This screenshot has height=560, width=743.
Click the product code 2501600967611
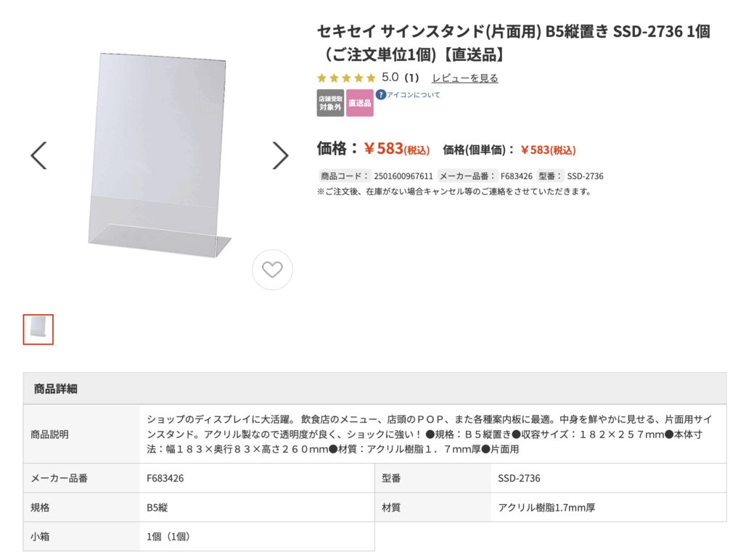click(x=403, y=176)
